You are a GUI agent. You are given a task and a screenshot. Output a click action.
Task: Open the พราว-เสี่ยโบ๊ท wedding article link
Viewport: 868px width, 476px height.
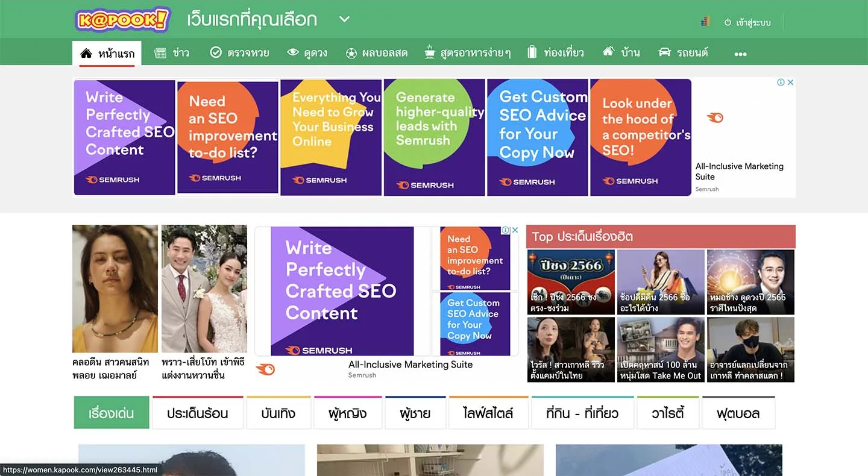tap(204, 368)
